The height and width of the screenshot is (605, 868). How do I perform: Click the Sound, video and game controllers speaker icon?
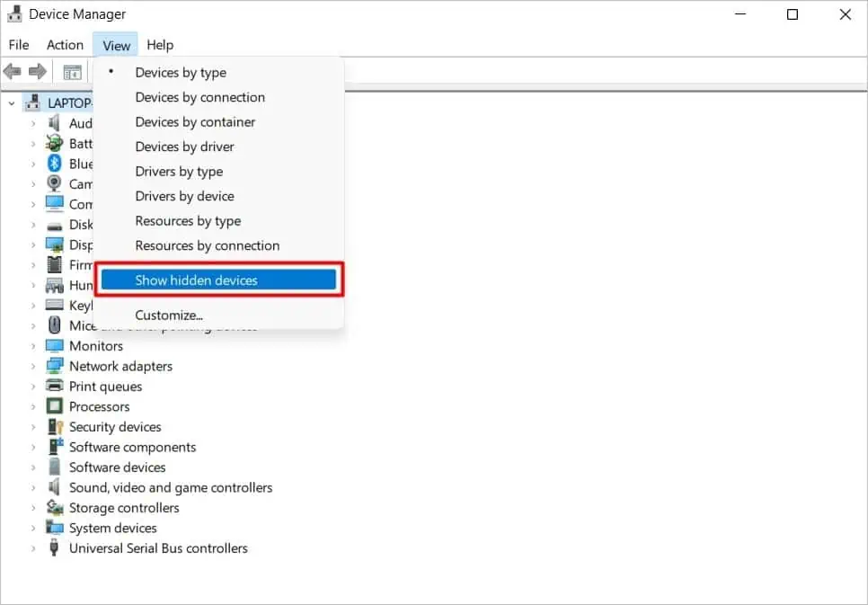tap(56, 487)
